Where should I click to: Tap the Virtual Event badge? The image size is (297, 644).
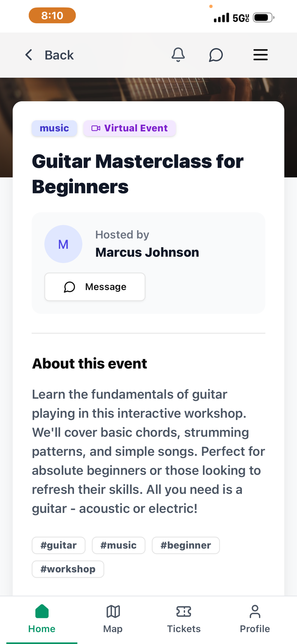point(130,128)
